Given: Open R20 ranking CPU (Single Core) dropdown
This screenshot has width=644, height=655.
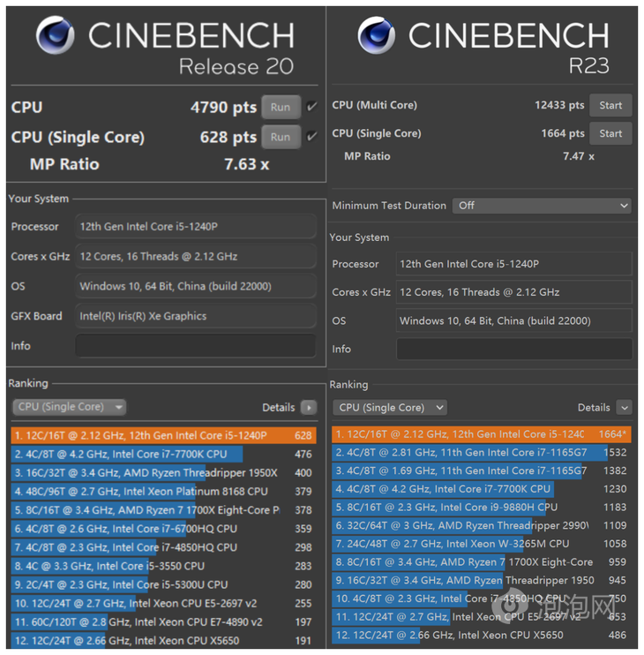Looking at the screenshot, I should pos(69,407).
